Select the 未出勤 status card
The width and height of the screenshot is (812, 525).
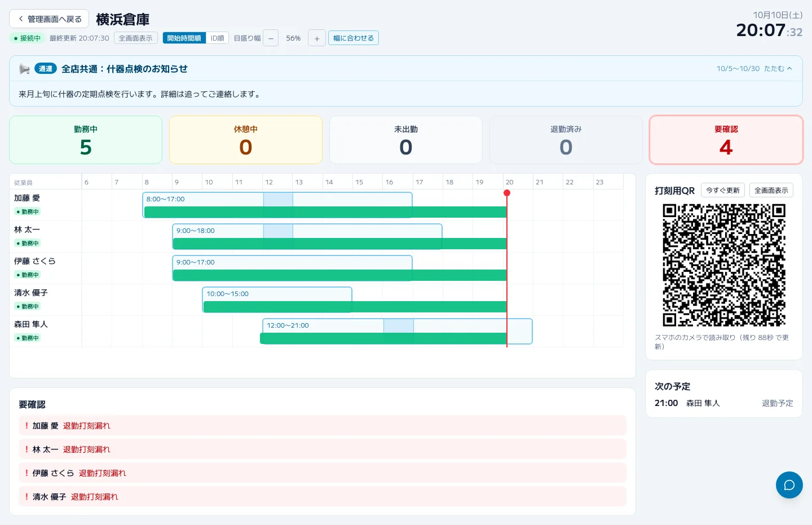406,140
